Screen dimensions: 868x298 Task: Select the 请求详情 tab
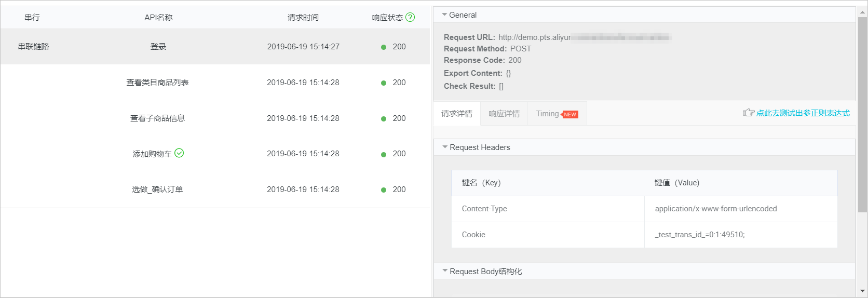(457, 114)
